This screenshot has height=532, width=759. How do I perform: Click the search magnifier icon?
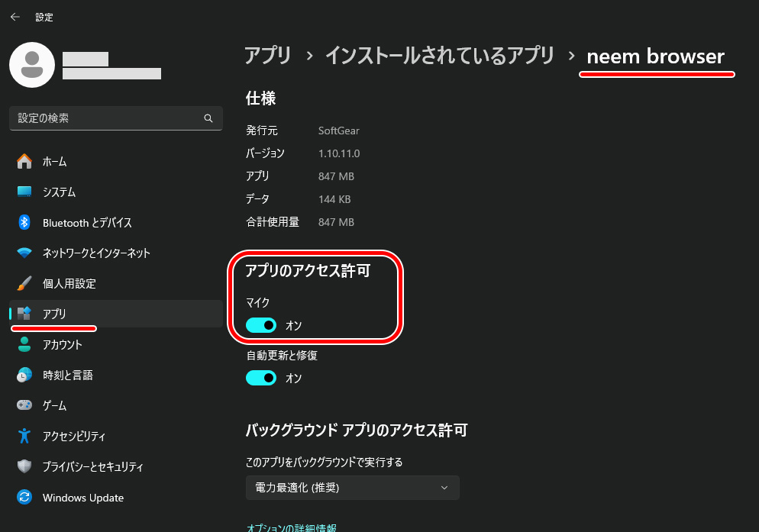tap(208, 118)
